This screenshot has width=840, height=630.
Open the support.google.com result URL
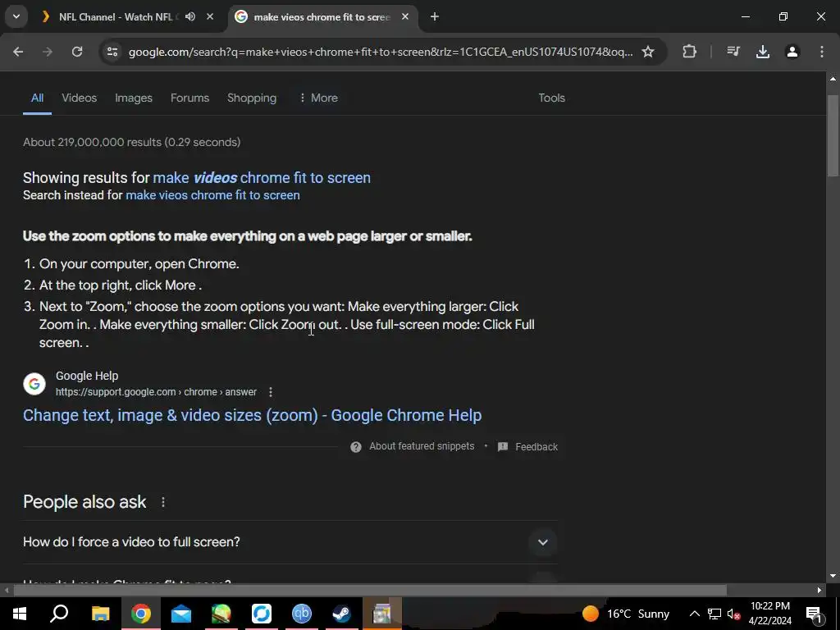156,392
